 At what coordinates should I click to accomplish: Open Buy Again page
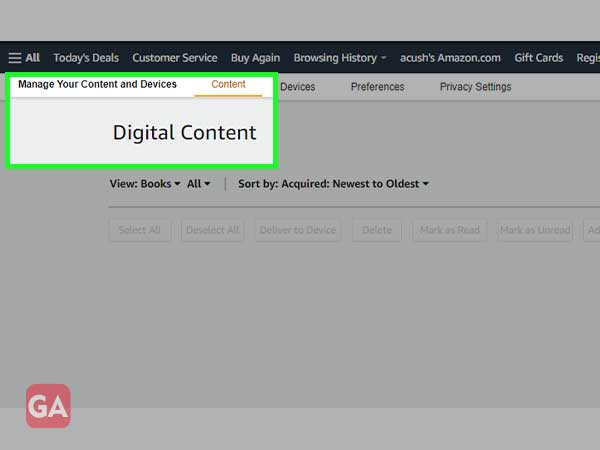[255, 58]
